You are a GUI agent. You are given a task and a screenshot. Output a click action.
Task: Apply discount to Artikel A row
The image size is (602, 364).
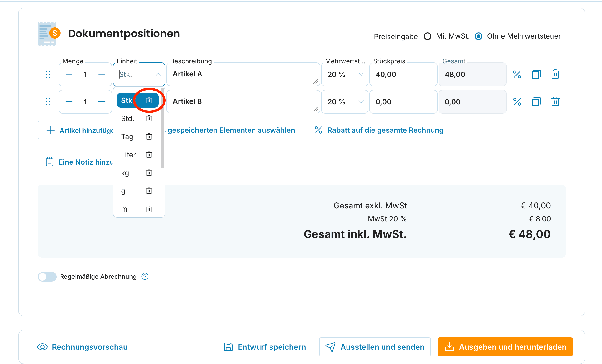(517, 74)
